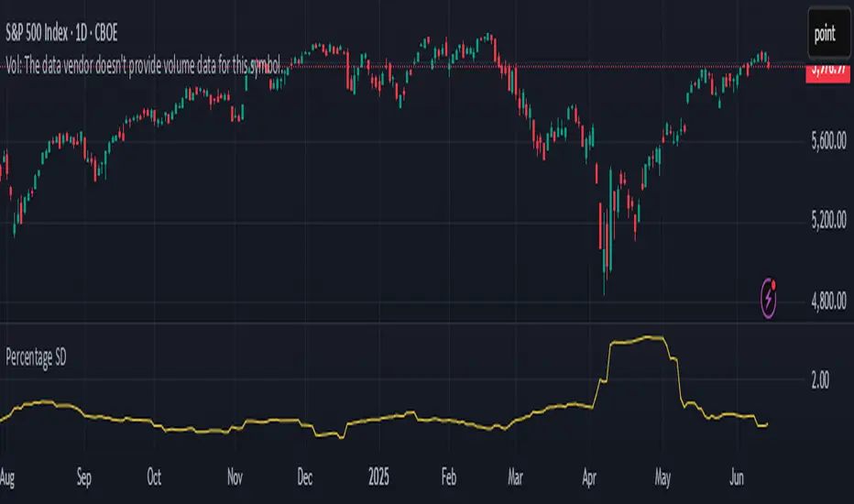Open the Percentage SD indicator legend
This screenshot has height=504, width=854.
click(x=36, y=357)
